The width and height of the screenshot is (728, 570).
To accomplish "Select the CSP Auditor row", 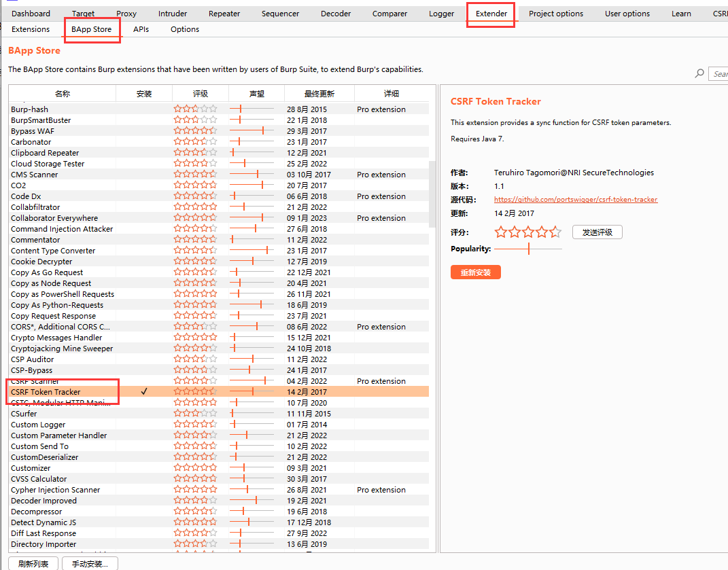I will [x=219, y=359].
